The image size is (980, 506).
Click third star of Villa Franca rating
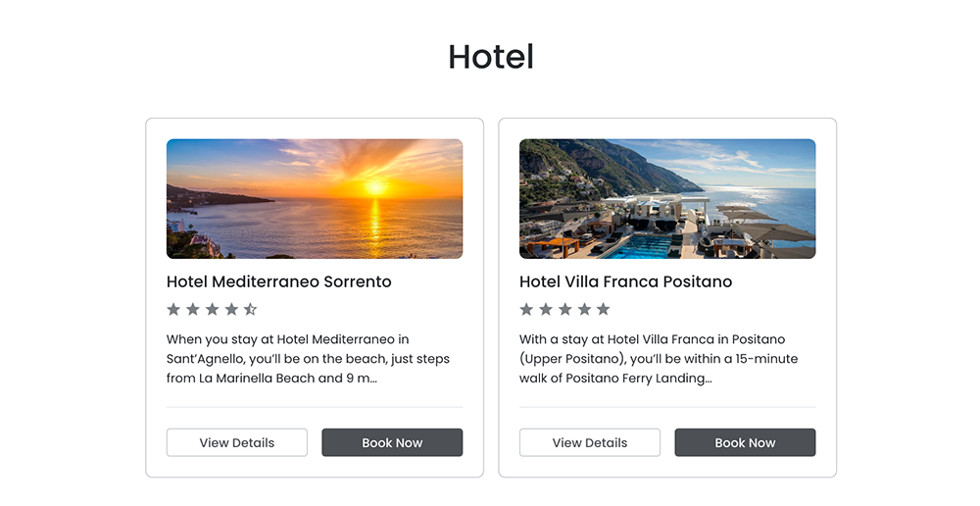tap(564, 309)
